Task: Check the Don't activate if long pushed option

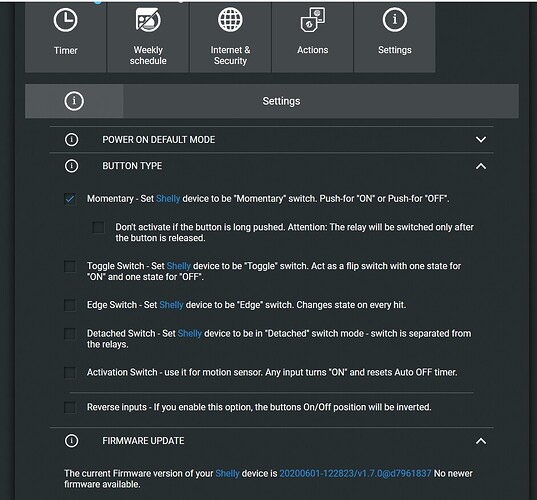Action: pos(98,227)
